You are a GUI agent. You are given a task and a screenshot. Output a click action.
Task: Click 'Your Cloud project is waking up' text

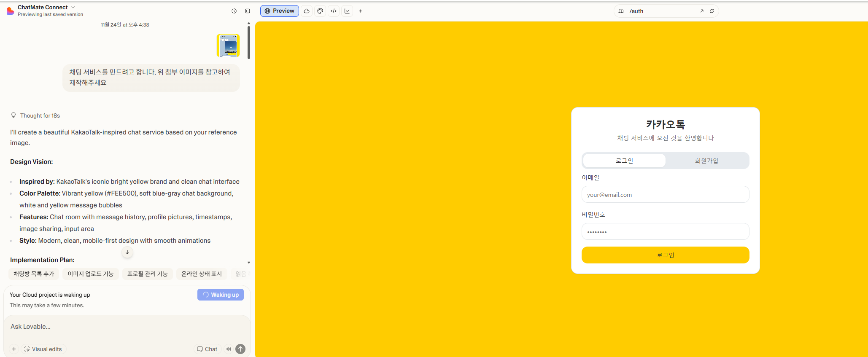pyautogui.click(x=50, y=295)
